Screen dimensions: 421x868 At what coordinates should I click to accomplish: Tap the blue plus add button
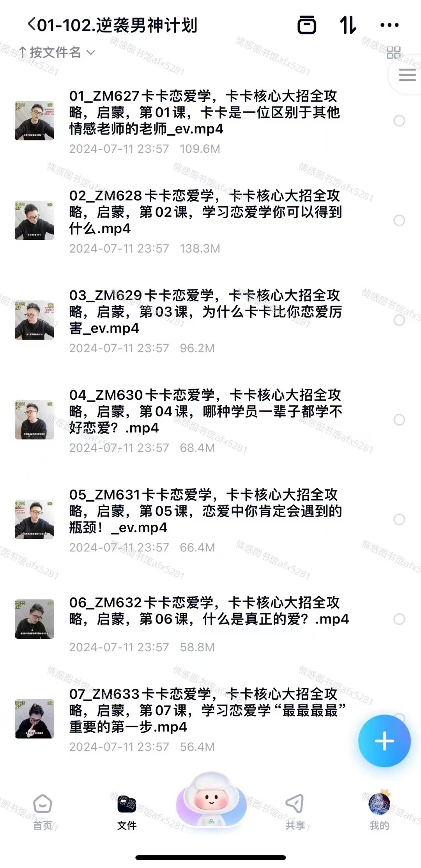(384, 740)
